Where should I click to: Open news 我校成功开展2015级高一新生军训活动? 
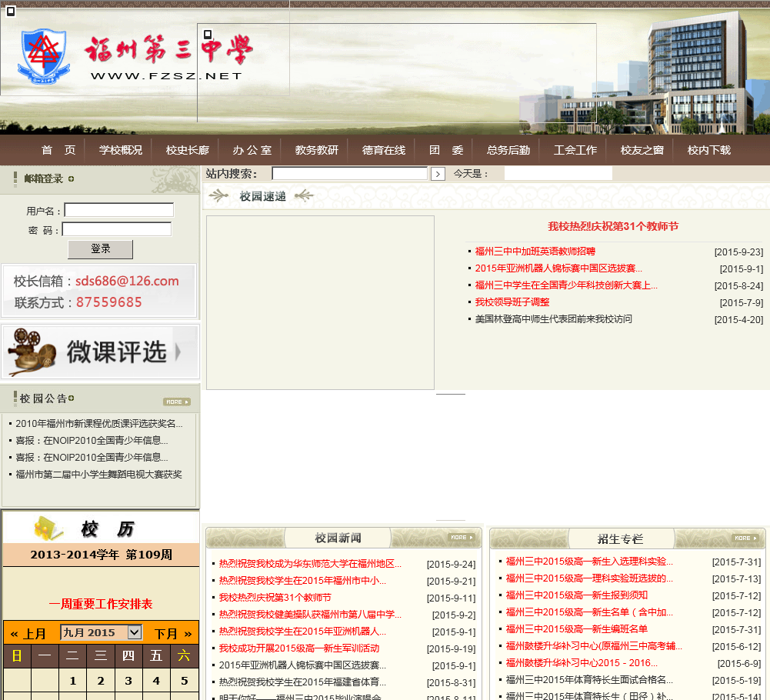coord(299,648)
